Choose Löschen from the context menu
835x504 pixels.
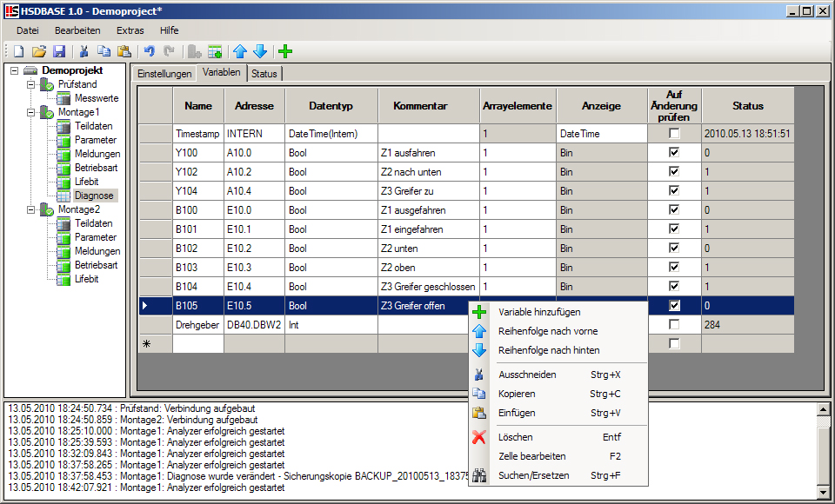point(516,437)
